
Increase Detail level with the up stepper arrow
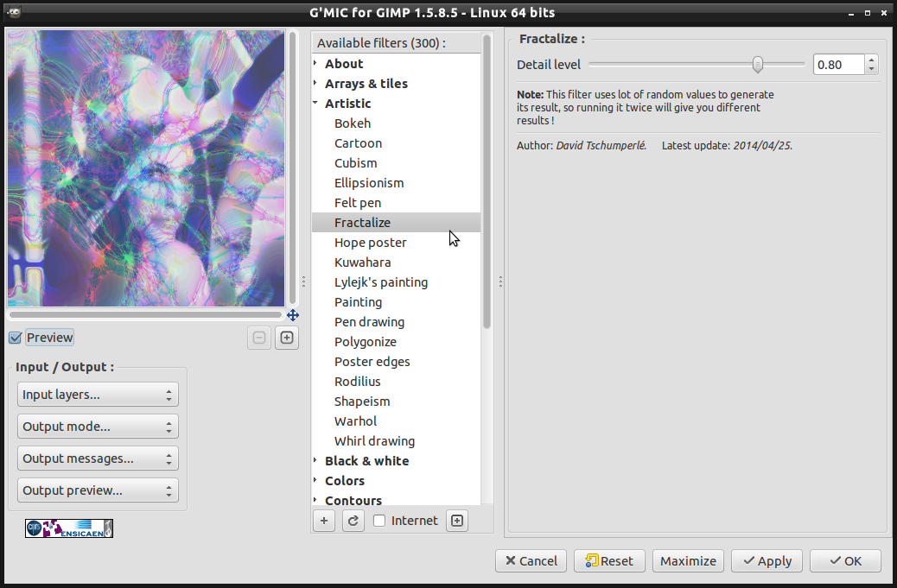[871, 60]
